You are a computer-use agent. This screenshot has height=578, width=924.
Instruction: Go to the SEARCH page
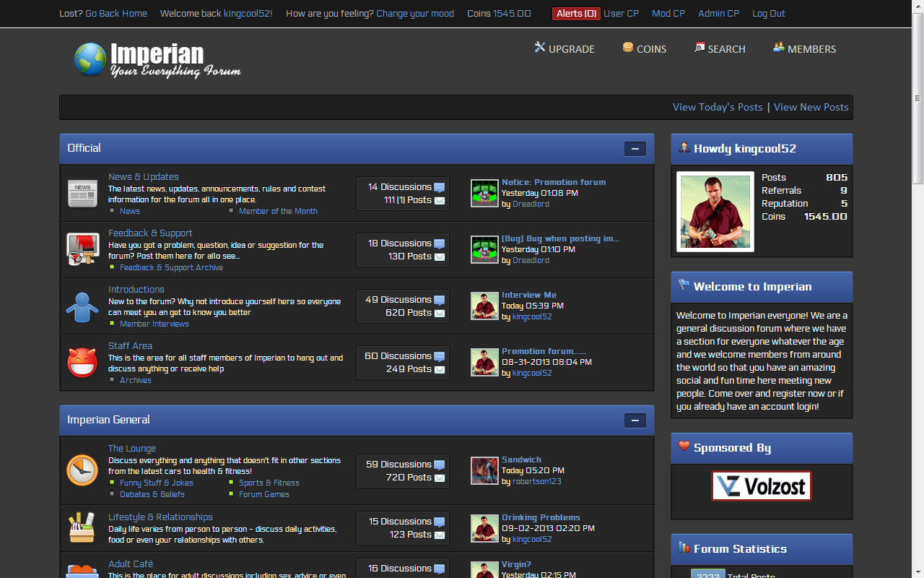pos(720,48)
